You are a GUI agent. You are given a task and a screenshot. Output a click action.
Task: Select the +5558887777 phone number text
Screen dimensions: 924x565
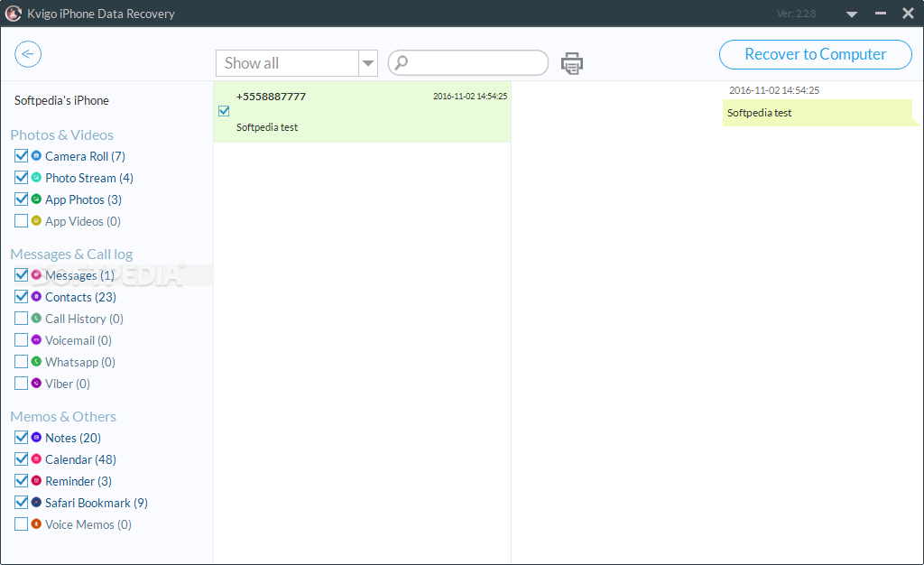pos(271,97)
